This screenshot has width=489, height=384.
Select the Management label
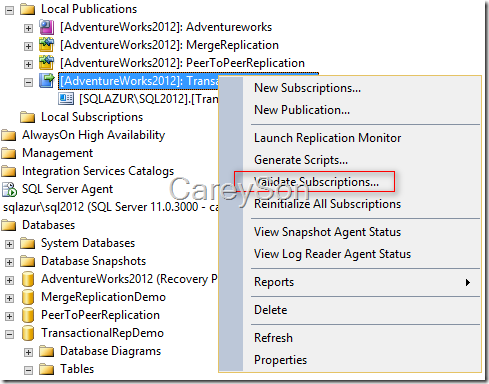[x=57, y=153]
